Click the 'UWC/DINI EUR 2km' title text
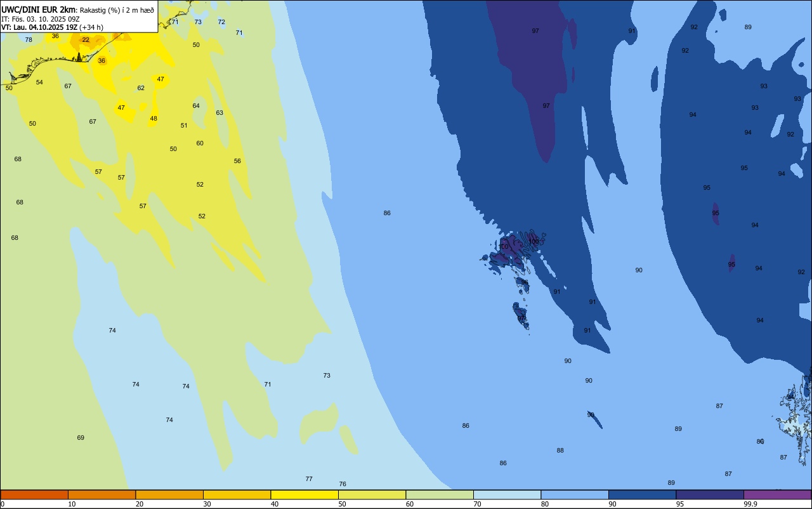This screenshot has height=509, width=812. coord(38,10)
